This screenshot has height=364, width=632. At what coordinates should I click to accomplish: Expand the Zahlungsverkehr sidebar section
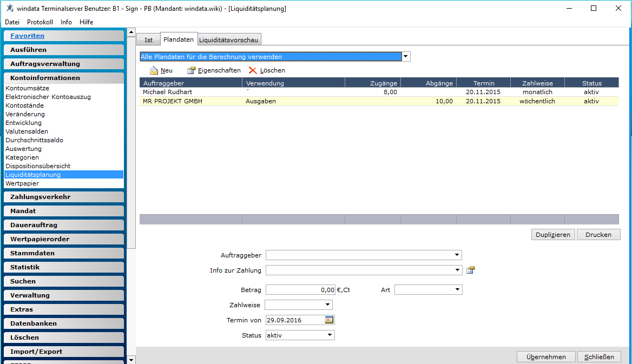coord(64,197)
